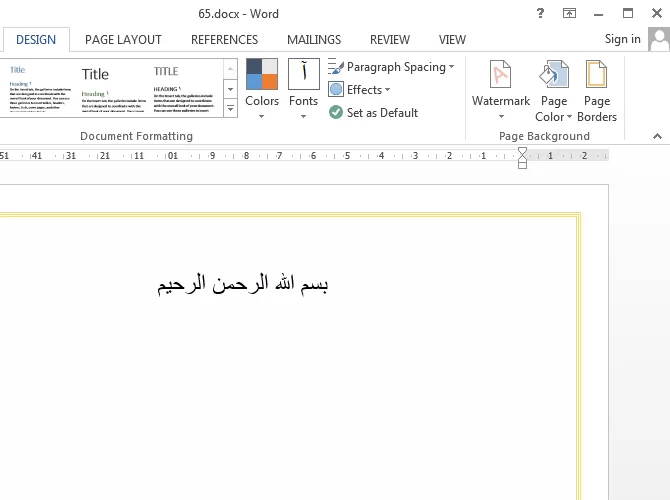Collapse the ribbon with the arrow
The width and height of the screenshot is (670, 500).
[x=657, y=136]
